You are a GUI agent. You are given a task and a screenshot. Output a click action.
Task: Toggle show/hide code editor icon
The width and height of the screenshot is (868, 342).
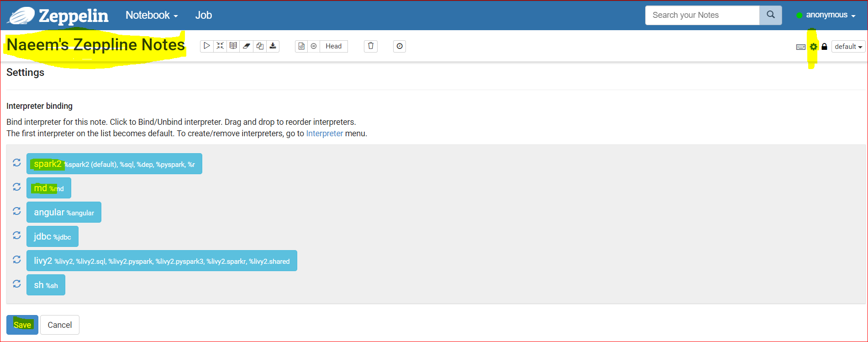point(220,46)
